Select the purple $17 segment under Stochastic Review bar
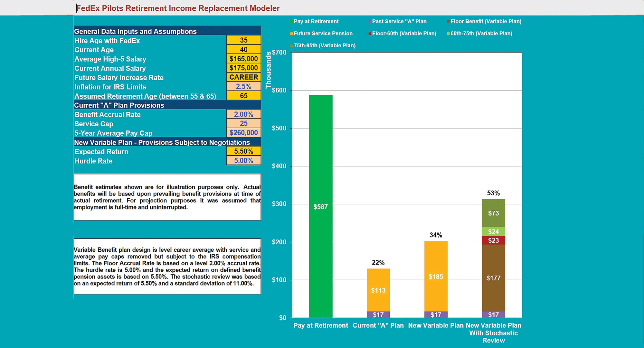644x348 pixels. (494, 314)
